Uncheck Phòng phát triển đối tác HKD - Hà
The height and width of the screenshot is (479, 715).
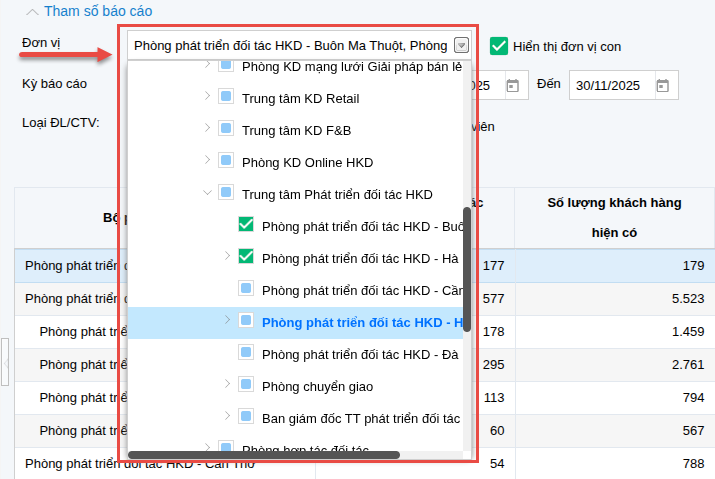click(246, 258)
